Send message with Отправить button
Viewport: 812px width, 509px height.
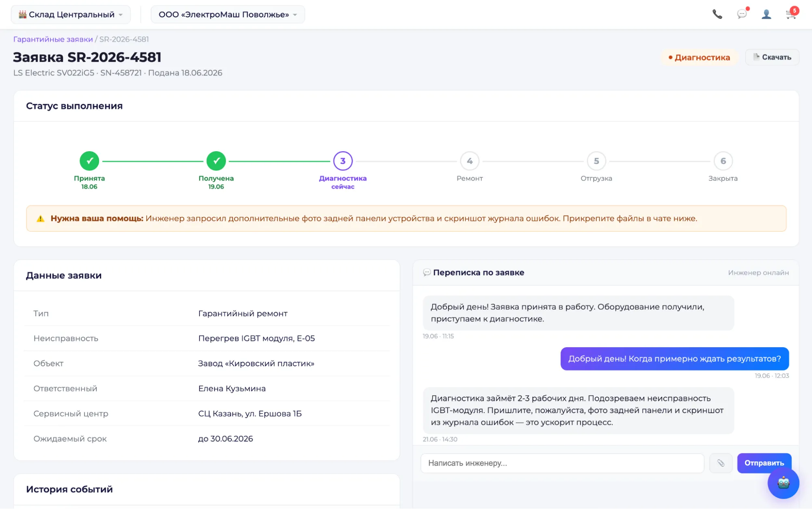pos(764,463)
